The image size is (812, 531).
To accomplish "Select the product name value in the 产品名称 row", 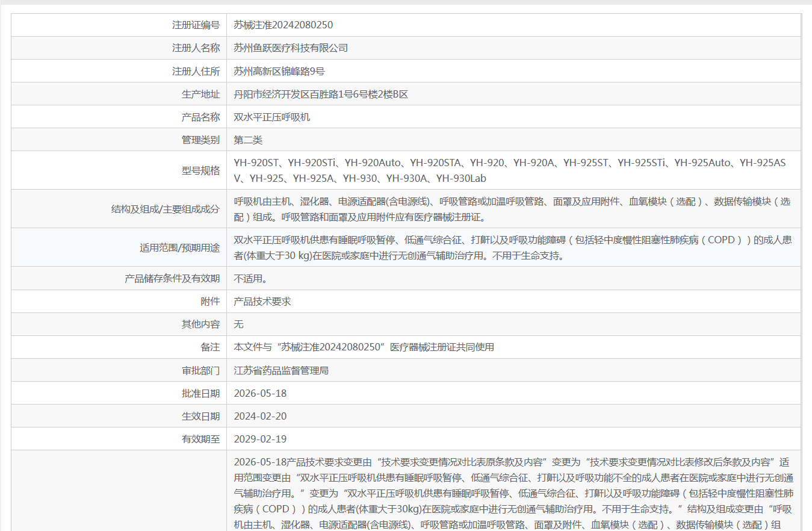I will (x=272, y=117).
